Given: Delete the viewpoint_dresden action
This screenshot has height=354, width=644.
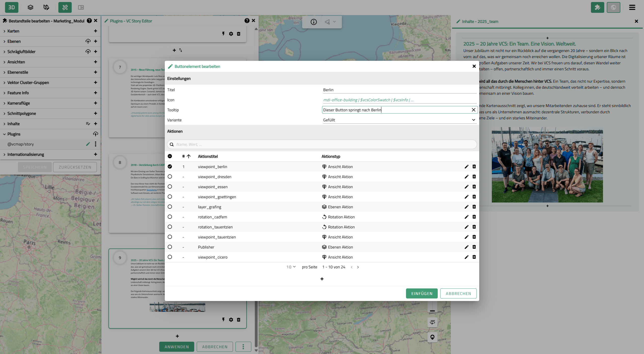Looking at the screenshot, I should (474, 177).
